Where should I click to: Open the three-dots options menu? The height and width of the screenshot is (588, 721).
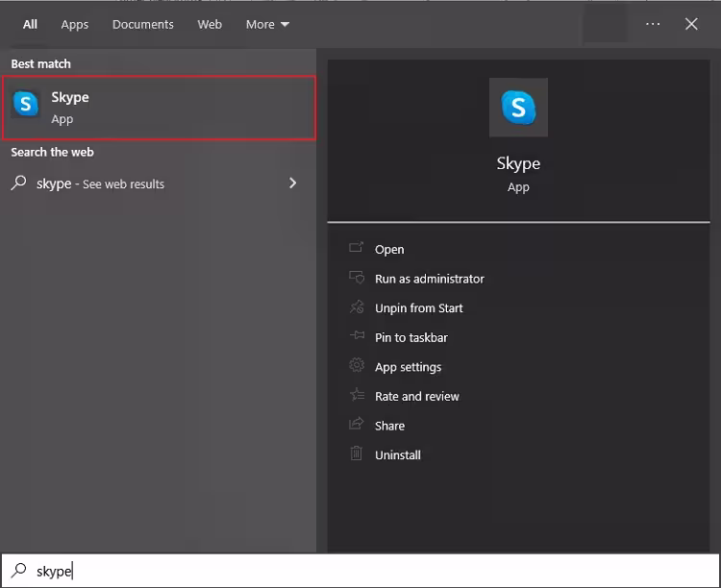point(653,24)
